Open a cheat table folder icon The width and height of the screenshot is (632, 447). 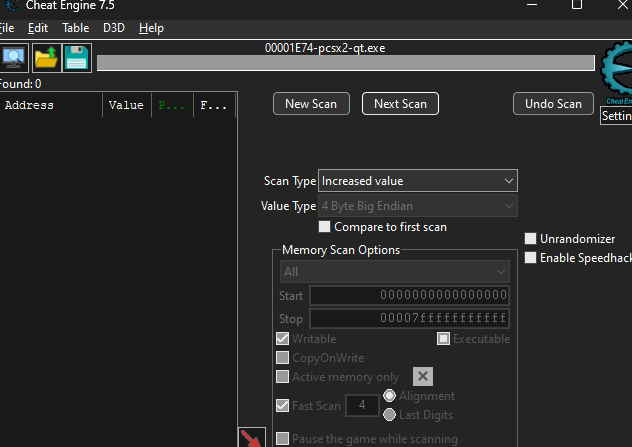(46, 58)
